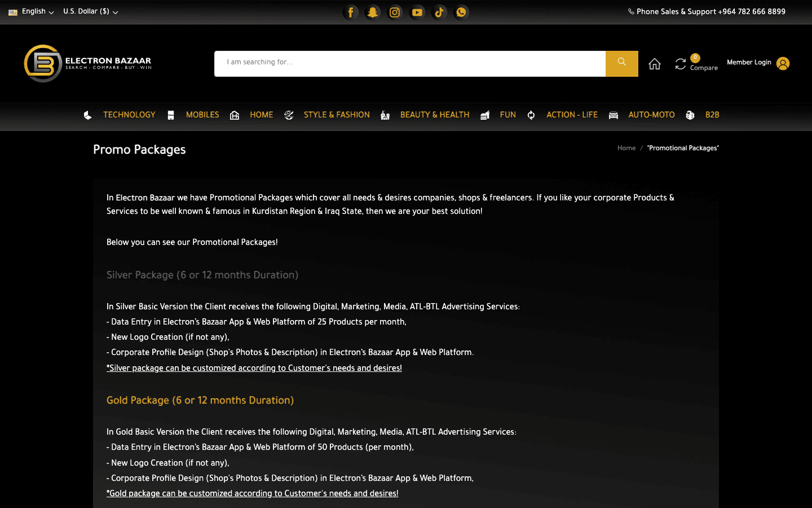This screenshot has width=812, height=508.
Task: Follow the Home breadcrumb link
Action: pos(626,148)
